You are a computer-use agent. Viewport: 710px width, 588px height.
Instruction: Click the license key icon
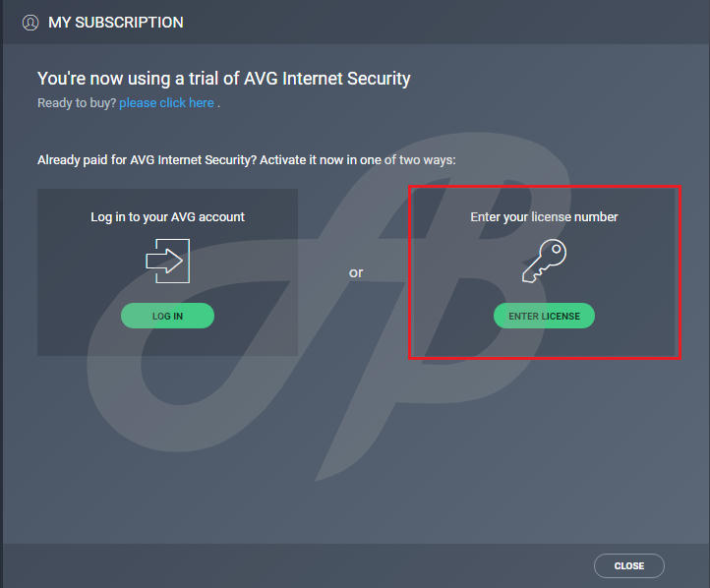[544, 261]
